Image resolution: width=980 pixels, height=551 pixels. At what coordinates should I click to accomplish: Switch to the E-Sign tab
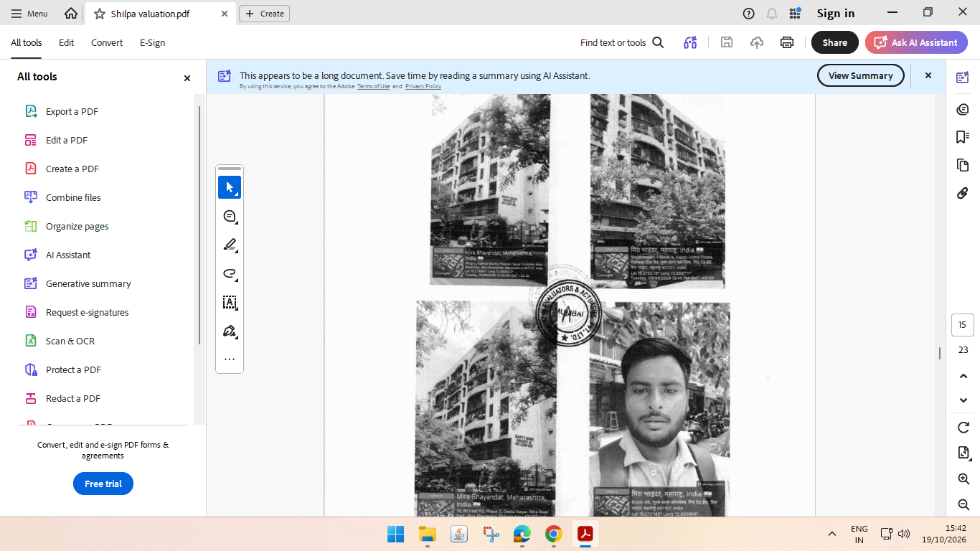point(152,42)
